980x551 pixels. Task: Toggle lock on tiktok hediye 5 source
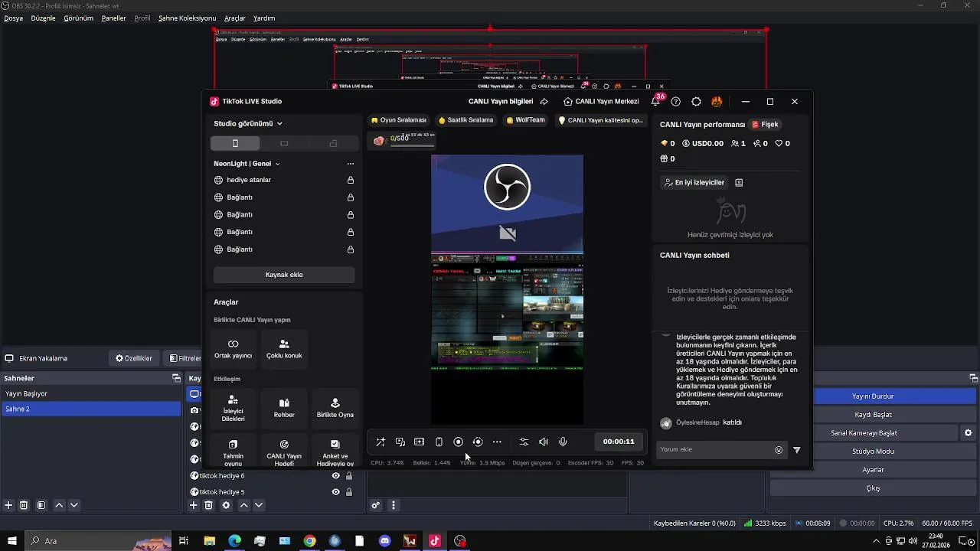[x=349, y=492]
